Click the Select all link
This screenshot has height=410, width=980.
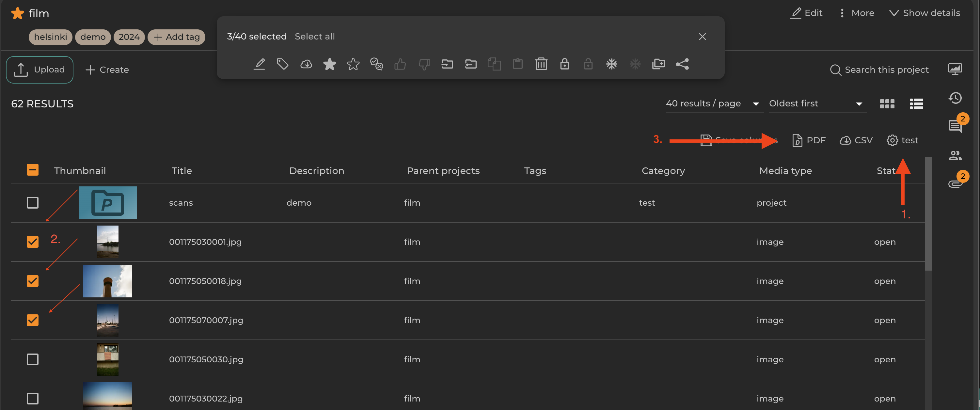(315, 37)
